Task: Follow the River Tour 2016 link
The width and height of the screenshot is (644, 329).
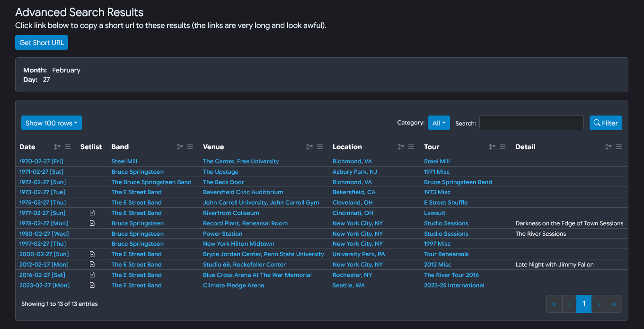Action: [x=451, y=275]
